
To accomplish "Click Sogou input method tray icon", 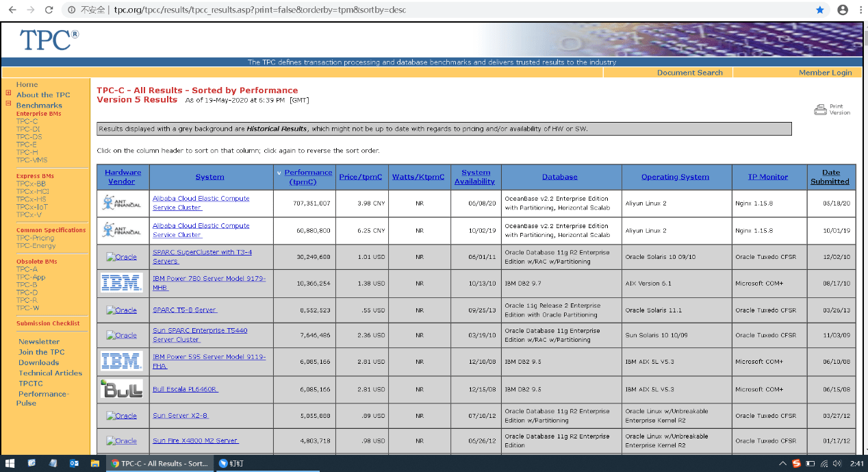I will click(x=797, y=464).
